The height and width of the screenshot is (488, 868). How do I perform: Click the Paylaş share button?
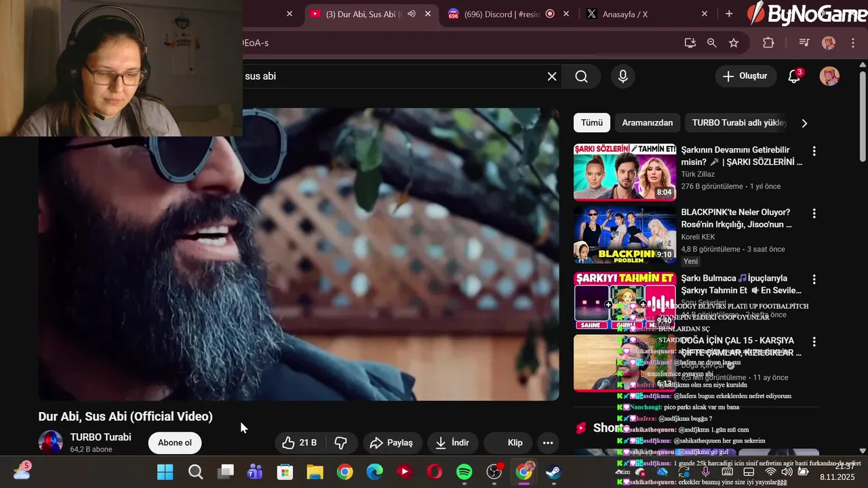pyautogui.click(x=391, y=443)
